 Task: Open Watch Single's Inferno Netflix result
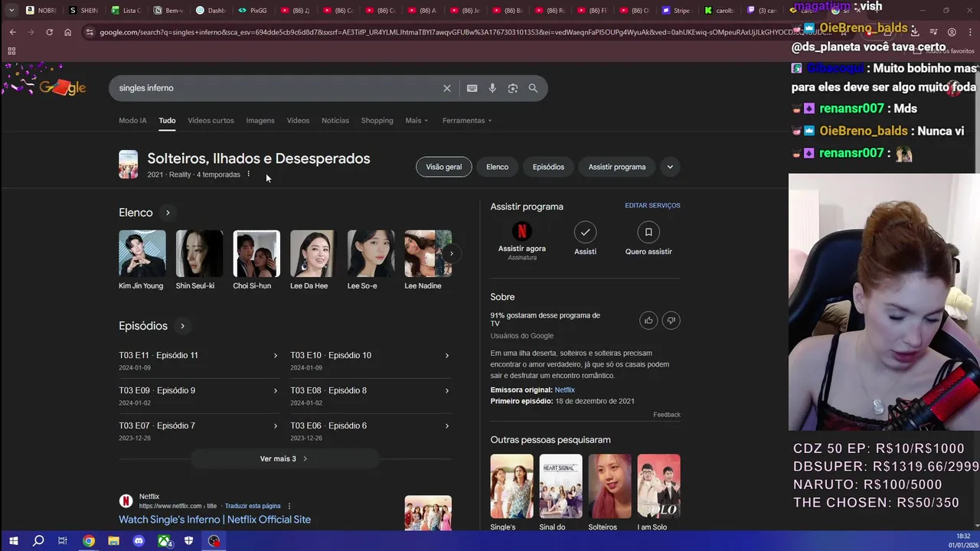click(x=214, y=520)
